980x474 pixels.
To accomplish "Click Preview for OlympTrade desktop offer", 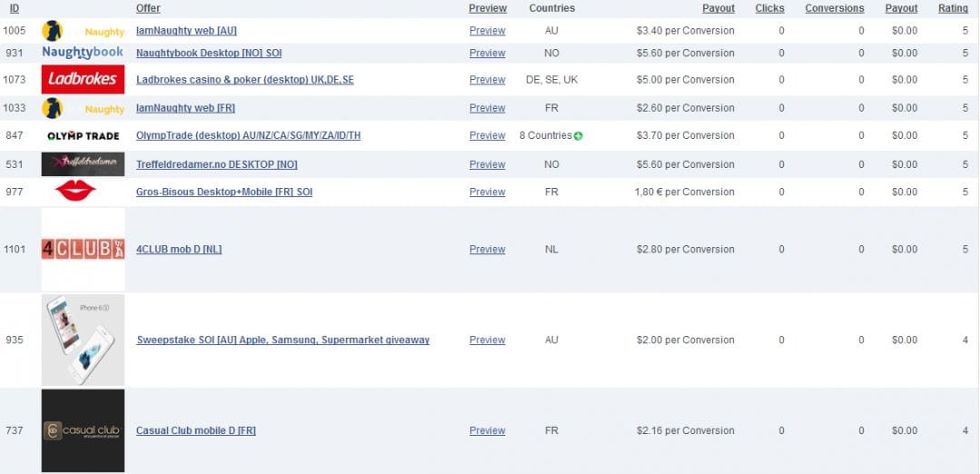I will point(487,136).
